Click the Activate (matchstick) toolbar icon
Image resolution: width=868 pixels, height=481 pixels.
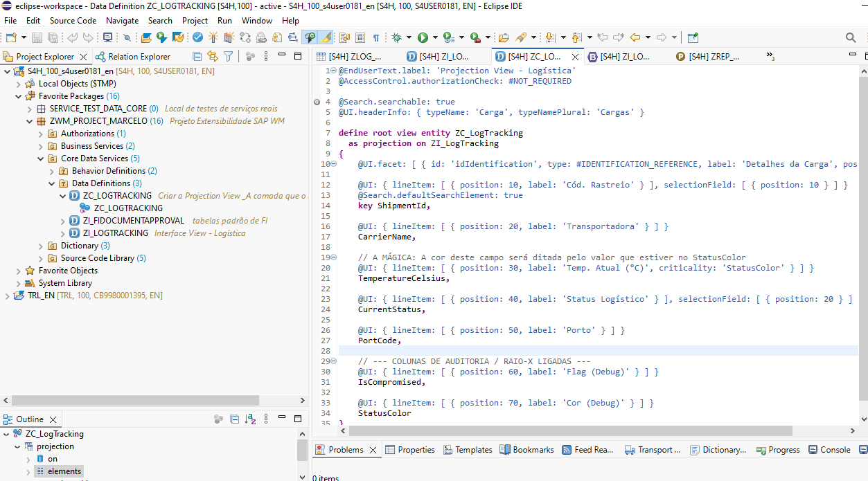click(x=213, y=37)
